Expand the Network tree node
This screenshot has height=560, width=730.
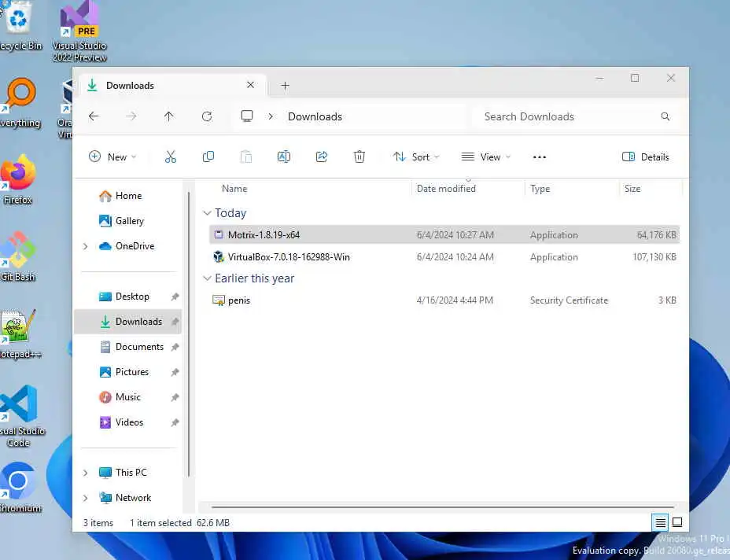pos(85,498)
